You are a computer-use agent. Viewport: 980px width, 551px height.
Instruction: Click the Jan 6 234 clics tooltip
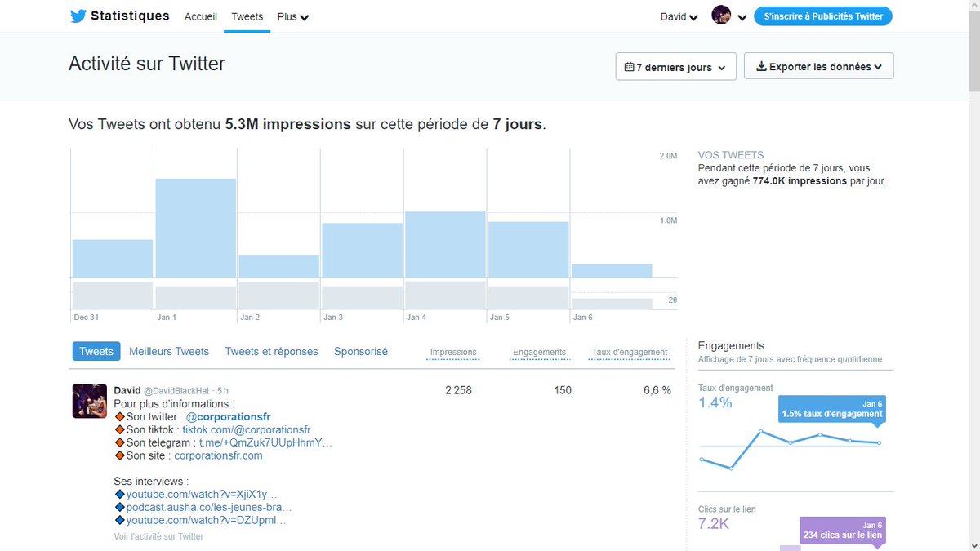click(842, 531)
